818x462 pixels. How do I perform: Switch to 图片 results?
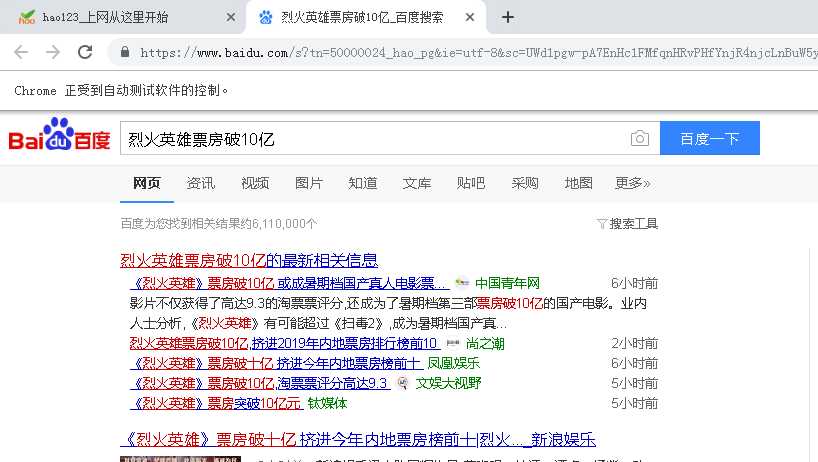(x=309, y=183)
